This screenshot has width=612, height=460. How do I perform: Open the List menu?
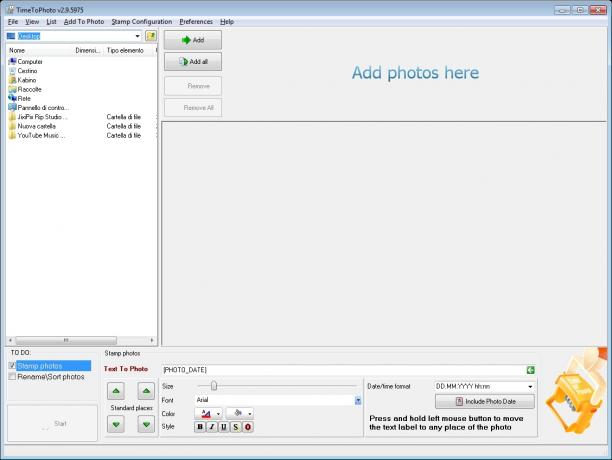tap(51, 21)
